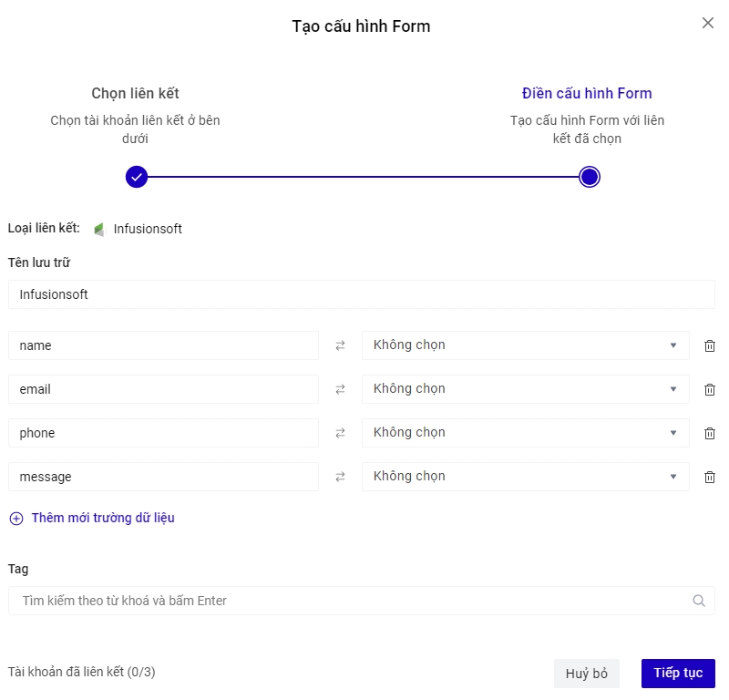Screen dimensions: 729x700
Task: Close the Tạo cấu hình Form dialog
Action: (x=708, y=23)
